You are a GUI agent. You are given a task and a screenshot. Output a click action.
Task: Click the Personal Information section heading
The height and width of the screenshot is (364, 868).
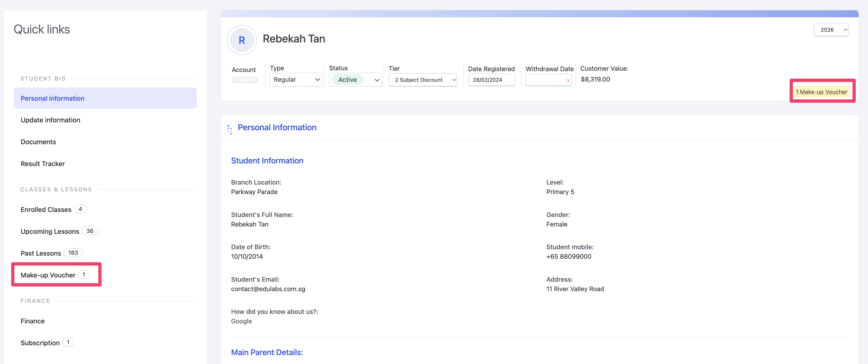click(277, 128)
